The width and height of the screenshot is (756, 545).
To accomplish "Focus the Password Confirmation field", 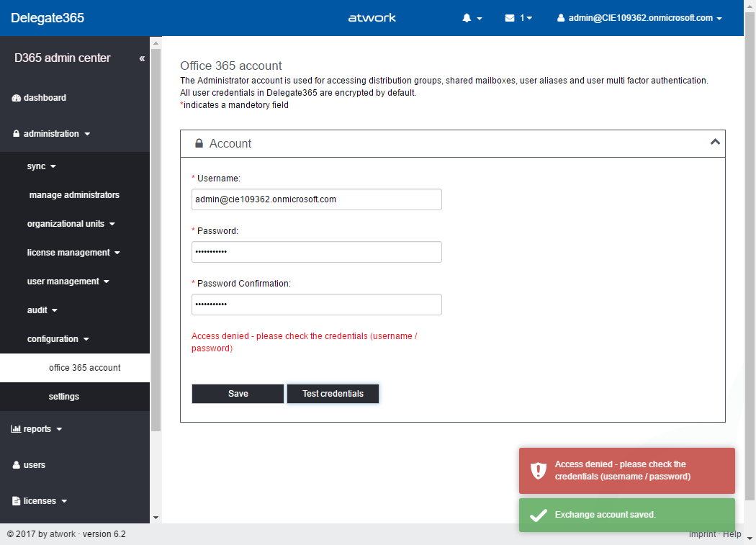I will [x=316, y=305].
